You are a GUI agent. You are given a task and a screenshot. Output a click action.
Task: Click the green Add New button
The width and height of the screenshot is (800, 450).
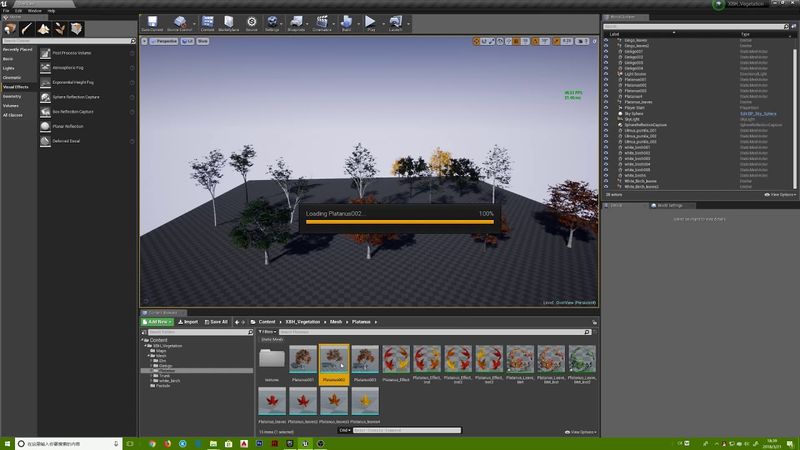158,322
